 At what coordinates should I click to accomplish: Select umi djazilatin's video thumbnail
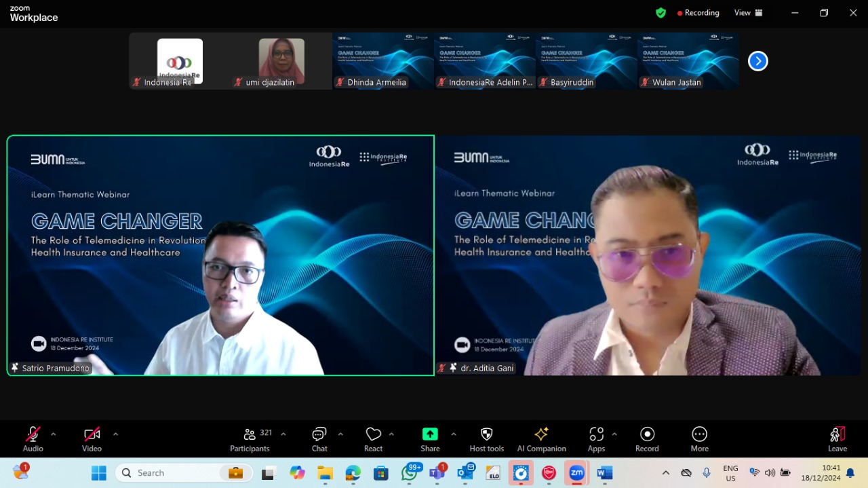(281, 61)
